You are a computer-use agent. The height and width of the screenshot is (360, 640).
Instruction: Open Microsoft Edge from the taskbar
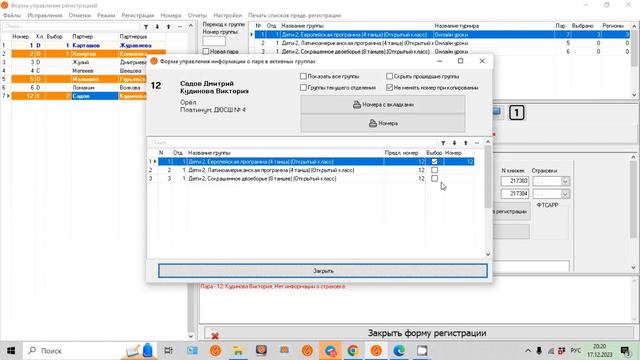click(399, 351)
